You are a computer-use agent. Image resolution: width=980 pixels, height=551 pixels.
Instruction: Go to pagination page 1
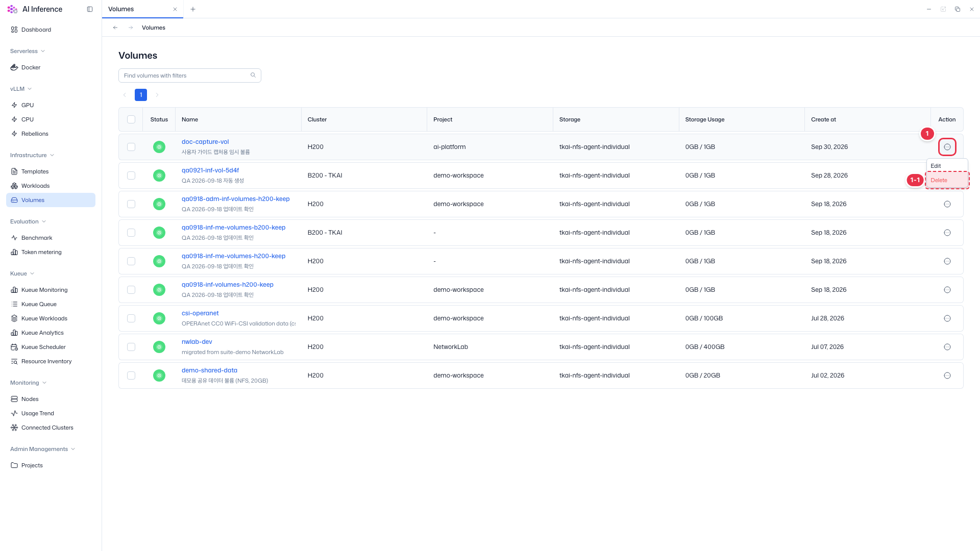141,95
